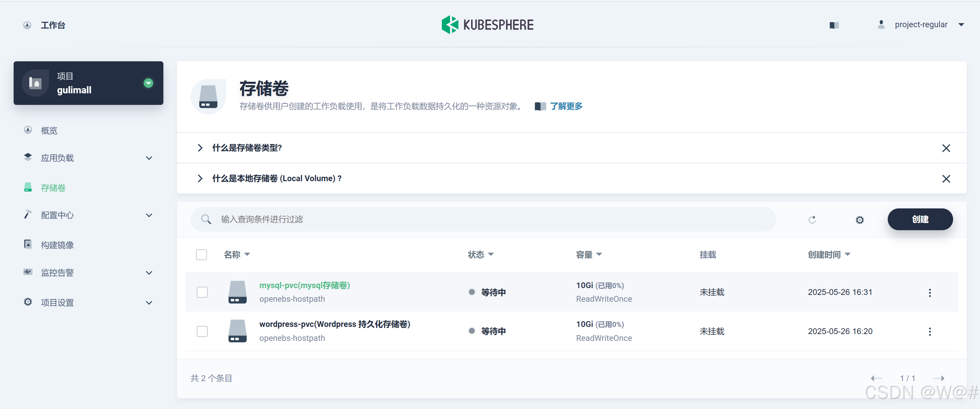Click the gulimall project icon
This screenshot has height=409, width=980.
pyautogui.click(x=35, y=83)
